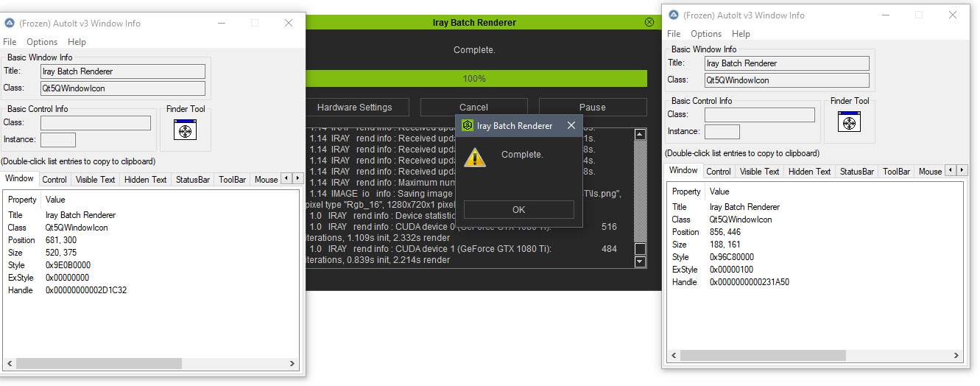Open Help menu in left AutoIt window
This screenshot has width=980, height=386.
[x=77, y=42]
